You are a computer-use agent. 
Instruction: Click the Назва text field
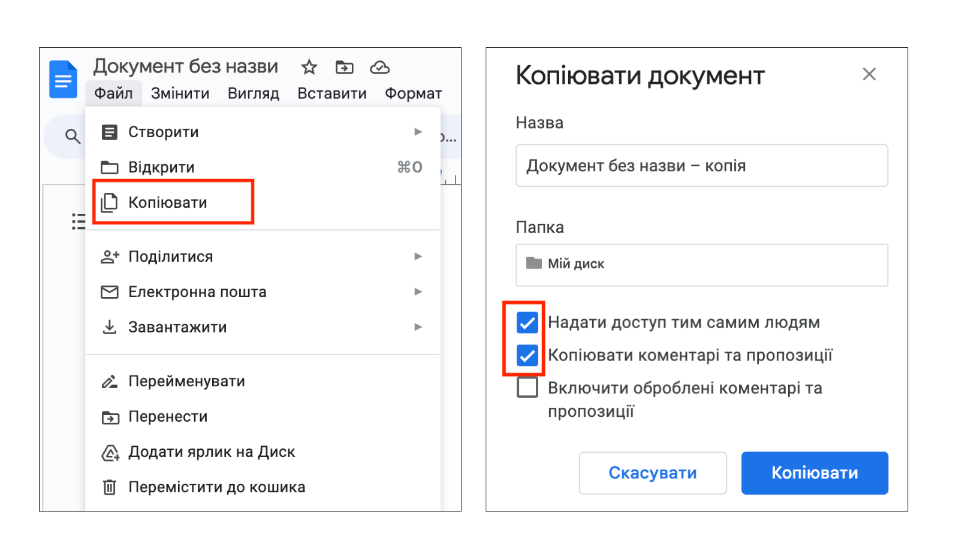pyautogui.click(x=702, y=165)
